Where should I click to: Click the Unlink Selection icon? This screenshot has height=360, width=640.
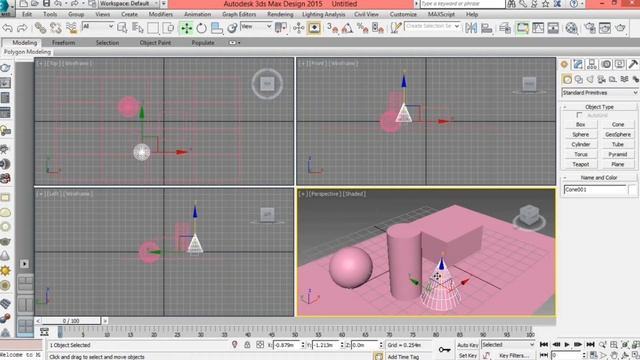tap(56, 28)
